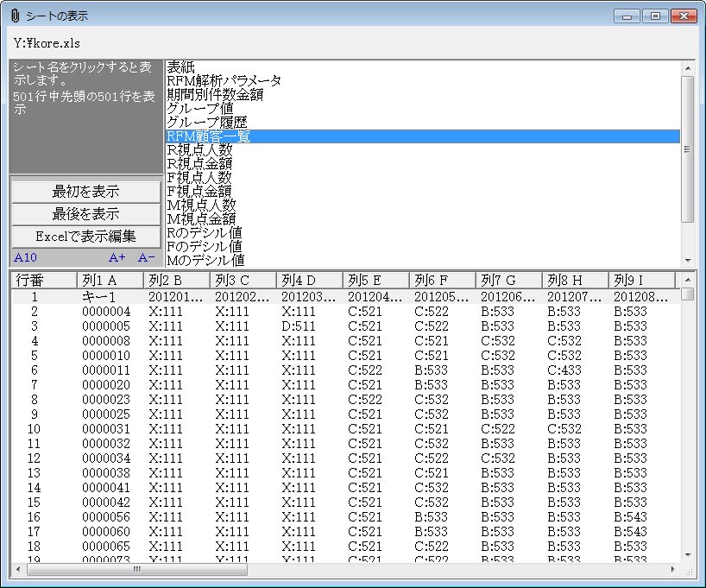Click the 最後を表示 button
The height and width of the screenshot is (588, 706).
(x=85, y=214)
